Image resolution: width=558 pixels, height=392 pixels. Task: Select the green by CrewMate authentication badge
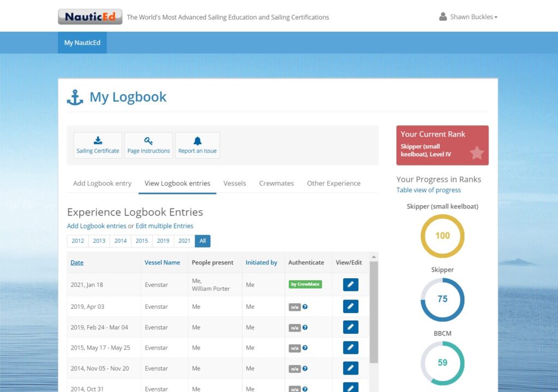pyautogui.click(x=305, y=284)
